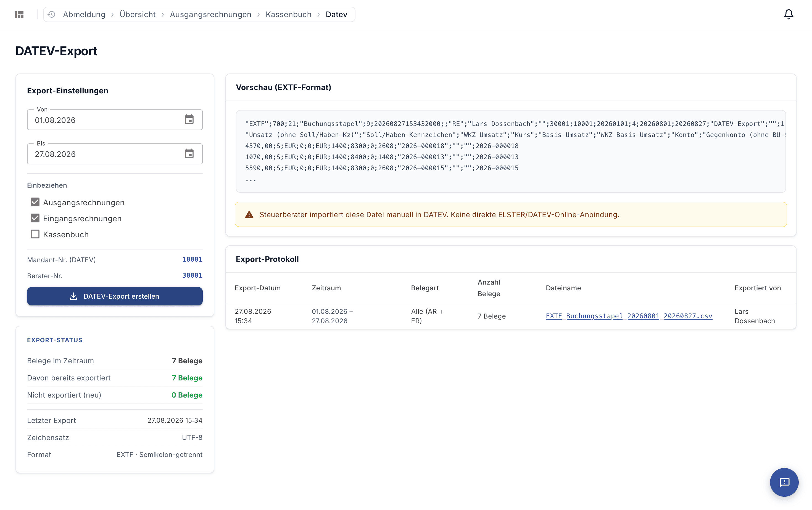Navigate to Übersicht breadcrumb

click(138, 14)
